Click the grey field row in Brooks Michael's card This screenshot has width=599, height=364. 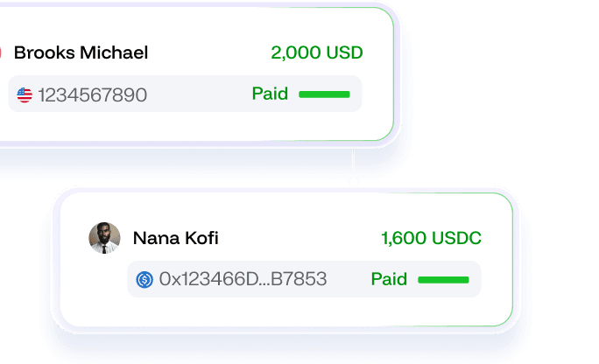[201, 94]
